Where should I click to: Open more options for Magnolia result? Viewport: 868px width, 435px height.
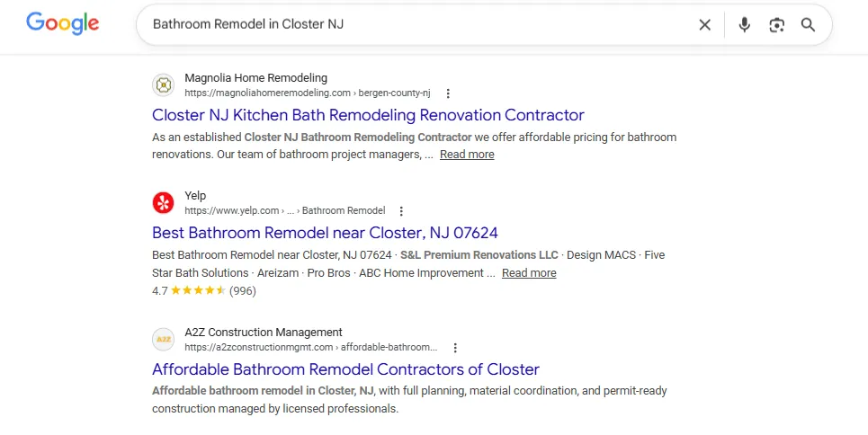click(x=448, y=93)
